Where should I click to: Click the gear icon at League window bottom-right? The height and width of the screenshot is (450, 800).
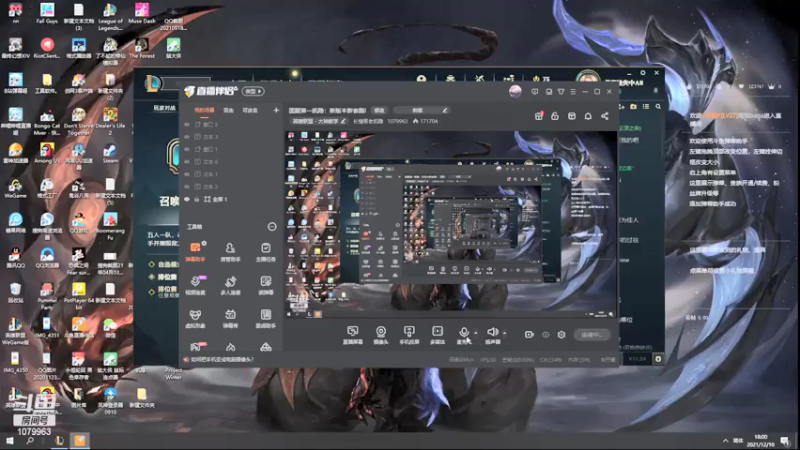[658, 359]
